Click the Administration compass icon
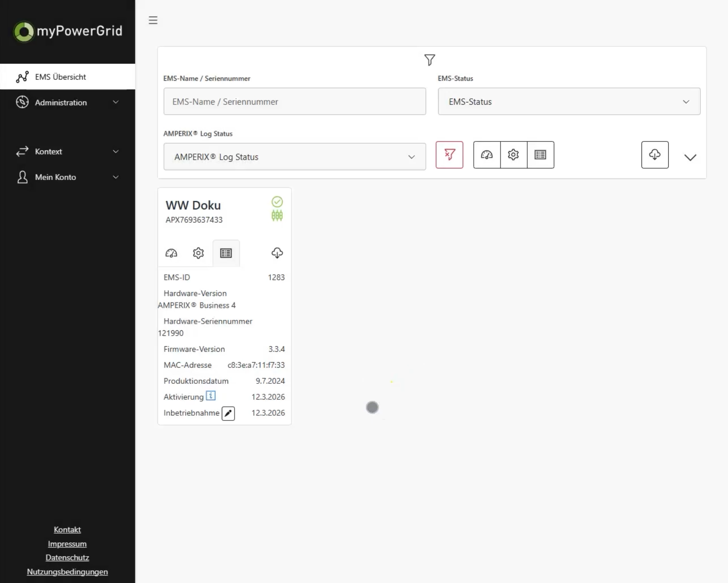The height and width of the screenshot is (583, 728). point(22,102)
